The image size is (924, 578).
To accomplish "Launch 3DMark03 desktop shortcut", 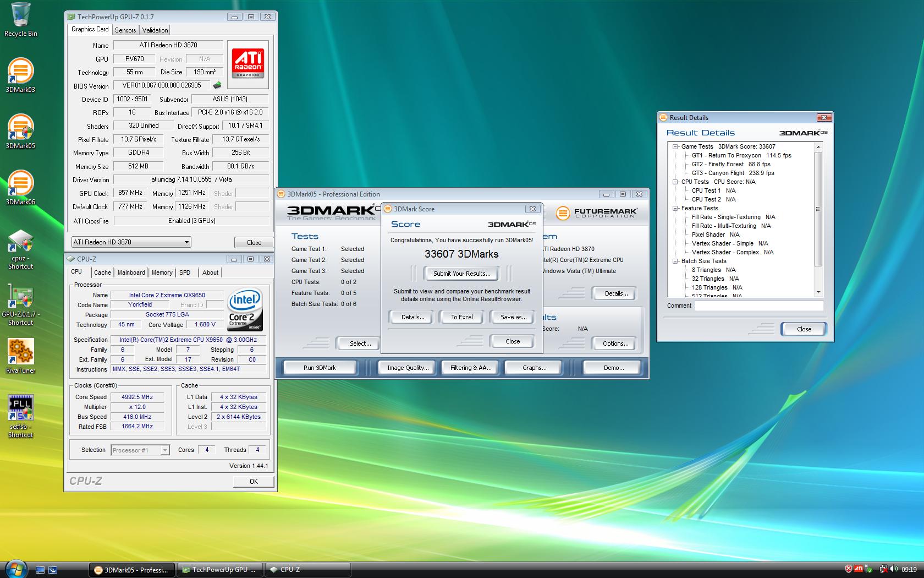I will [20, 75].
